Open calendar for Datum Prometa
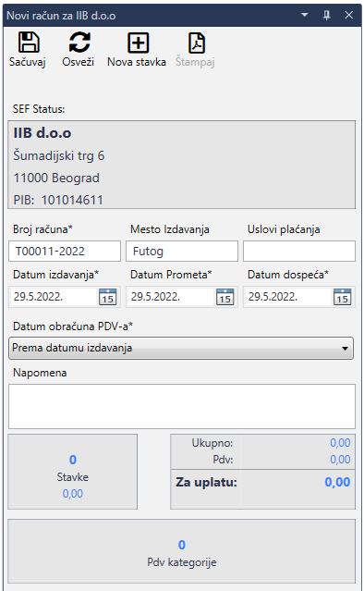Viewport: 364px width, 591px height. pos(225,297)
